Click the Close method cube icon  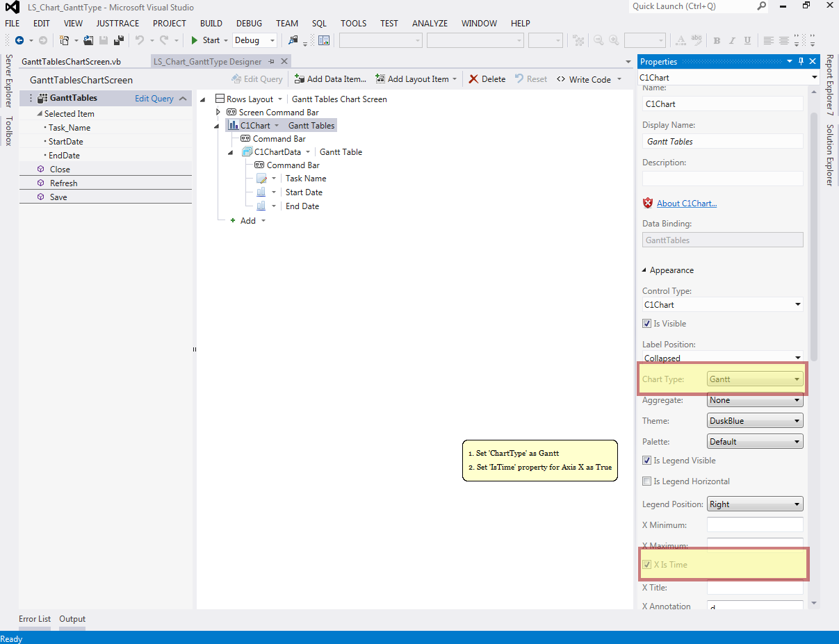[41, 170]
